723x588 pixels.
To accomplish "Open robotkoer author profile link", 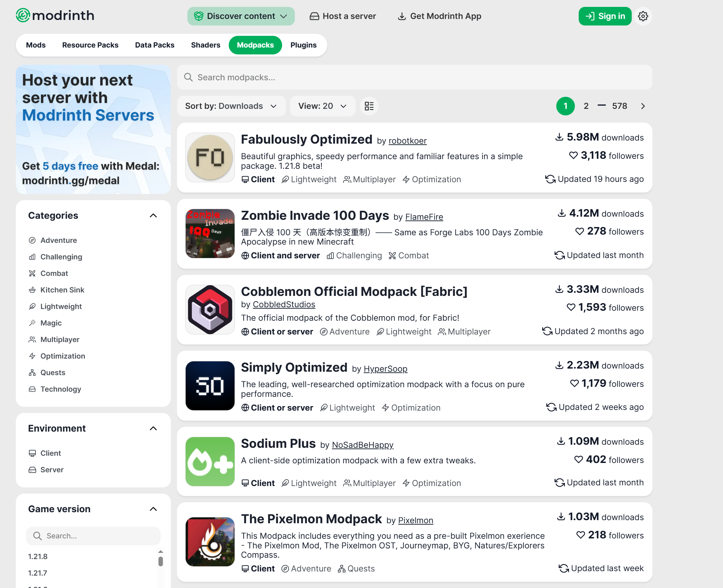I will pos(407,141).
